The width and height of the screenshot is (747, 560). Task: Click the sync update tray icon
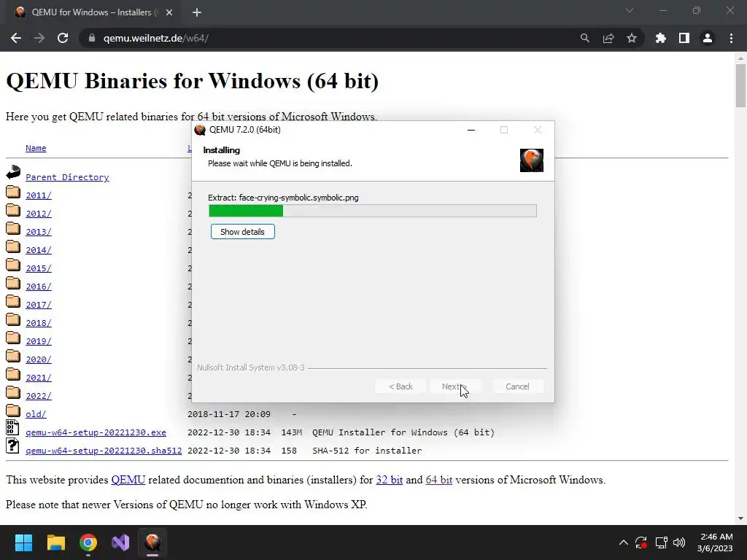(641, 542)
